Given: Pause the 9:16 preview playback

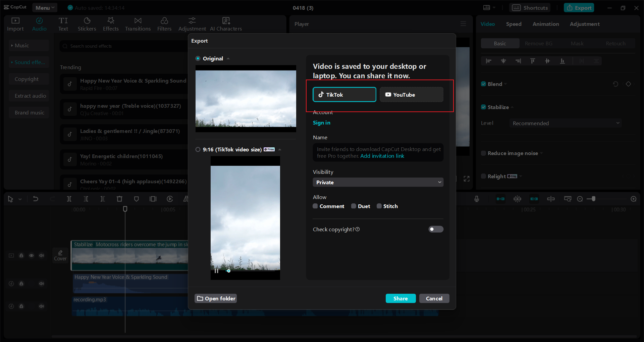Looking at the screenshot, I should [216, 271].
